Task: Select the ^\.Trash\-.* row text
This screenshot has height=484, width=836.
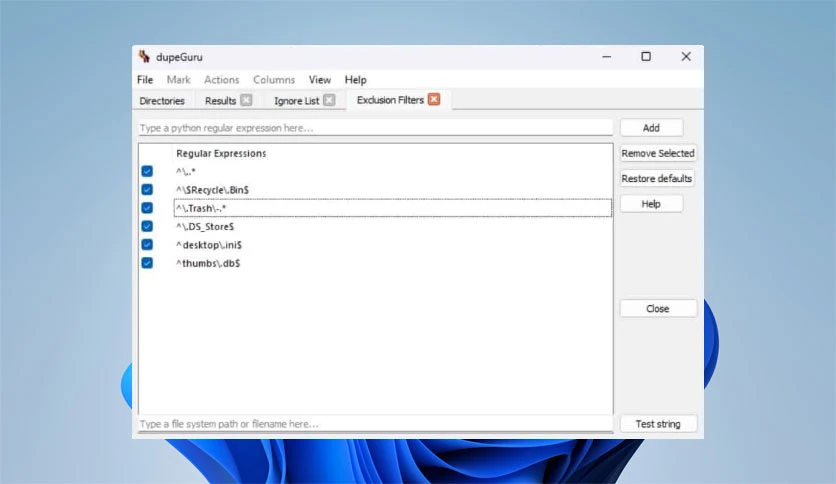Action: pos(201,208)
